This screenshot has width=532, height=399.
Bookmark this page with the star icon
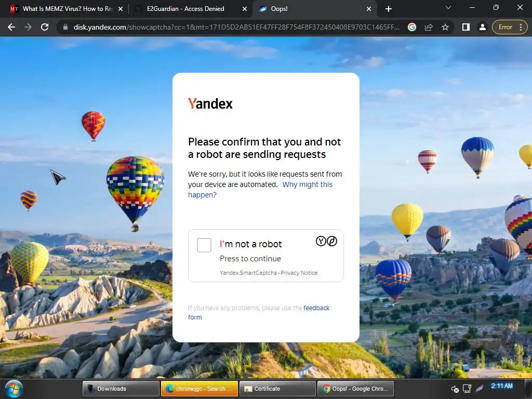point(445,27)
